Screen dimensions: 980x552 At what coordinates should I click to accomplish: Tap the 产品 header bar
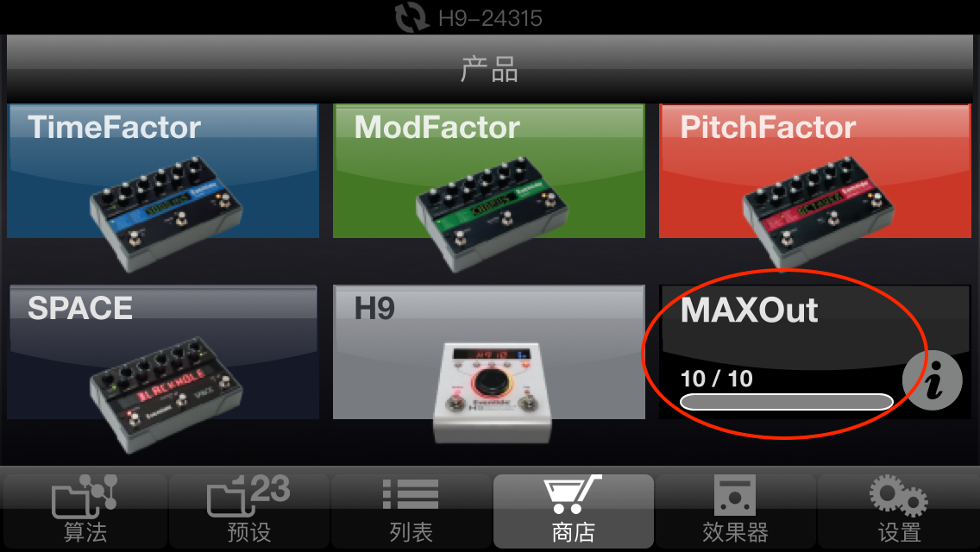pos(489,69)
